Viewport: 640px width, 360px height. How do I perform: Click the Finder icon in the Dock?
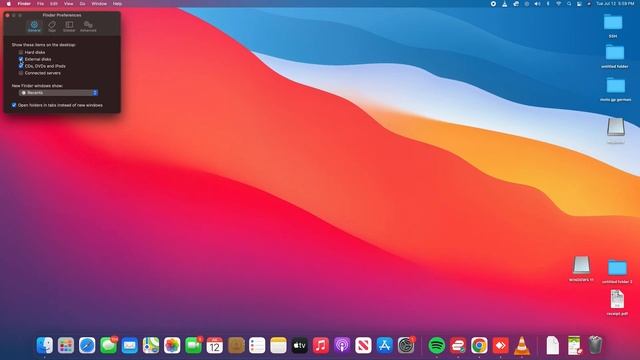point(44,345)
